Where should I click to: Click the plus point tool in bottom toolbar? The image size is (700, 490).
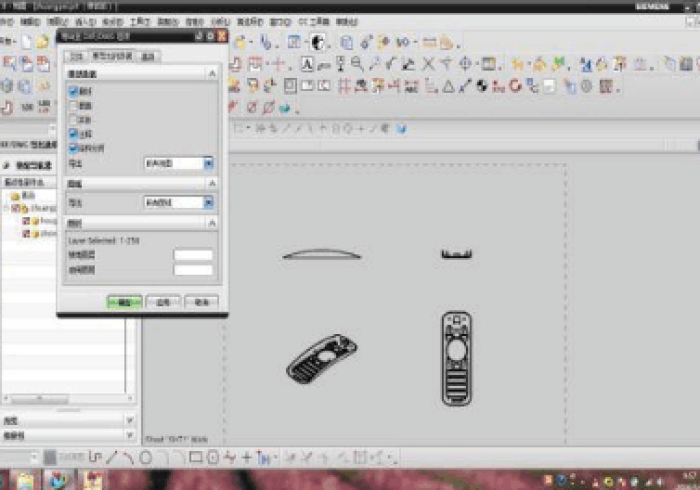[x=246, y=458]
